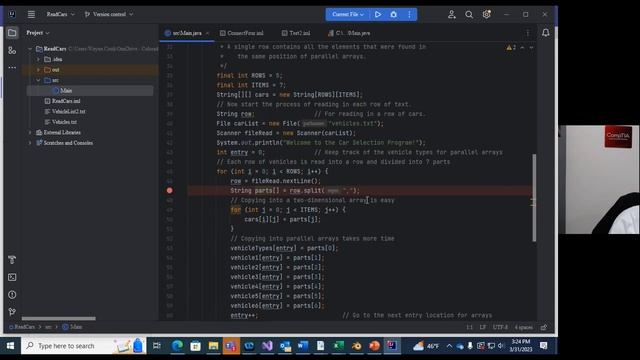Click the editor vertical scrollbar
Viewport: 640px width, 360px height.
(534, 198)
